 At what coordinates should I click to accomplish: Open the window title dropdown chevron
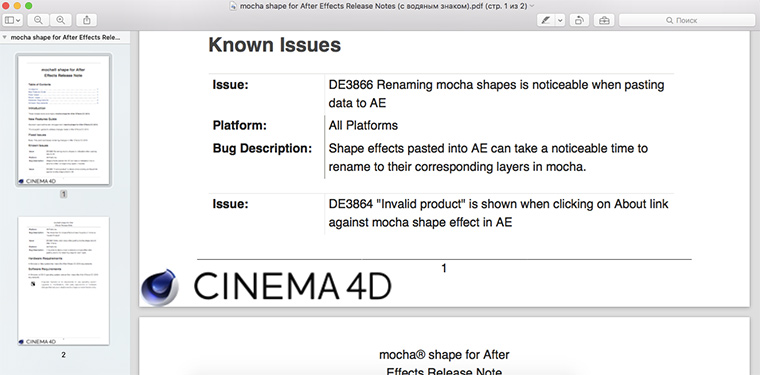532,6
